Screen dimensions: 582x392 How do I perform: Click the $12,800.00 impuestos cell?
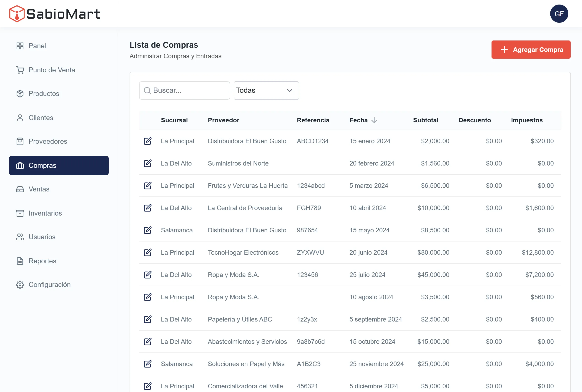pos(537,252)
